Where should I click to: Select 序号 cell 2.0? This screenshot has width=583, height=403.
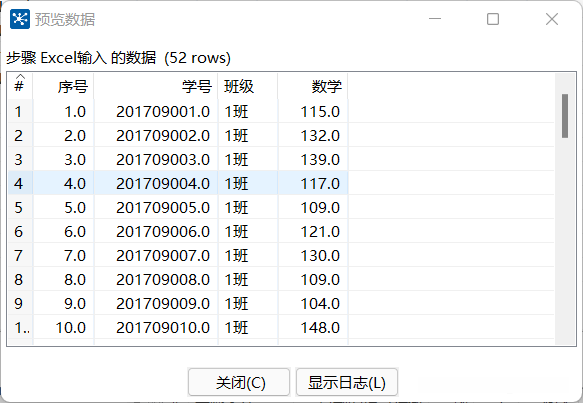pyautogui.click(x=63, y=136)
